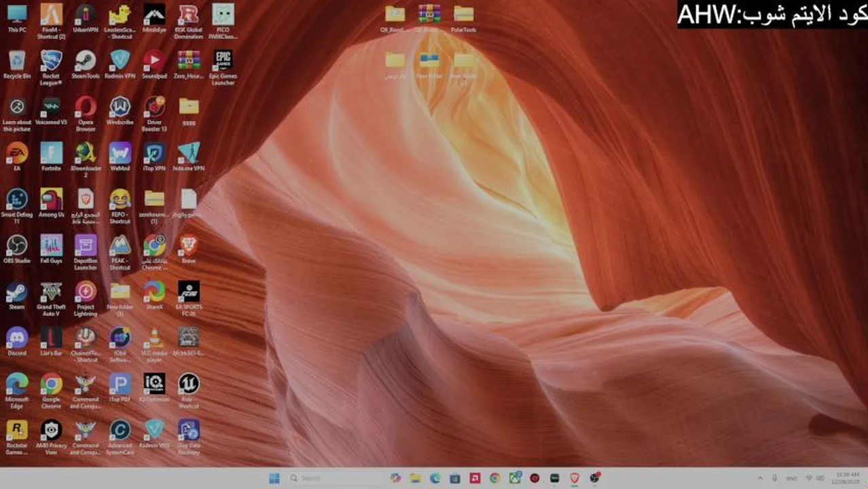Open the MiniblEye desktop shortcut

154,18
